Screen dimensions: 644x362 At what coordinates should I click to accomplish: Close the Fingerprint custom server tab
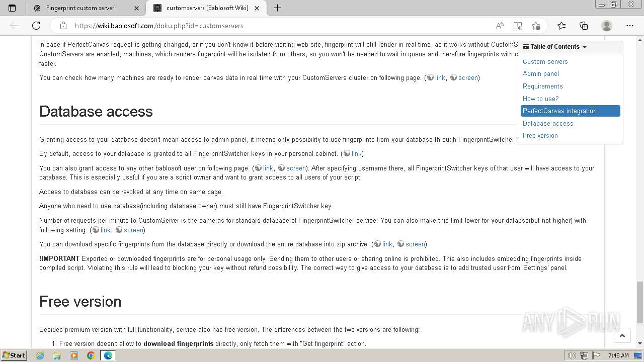(137, 8)
